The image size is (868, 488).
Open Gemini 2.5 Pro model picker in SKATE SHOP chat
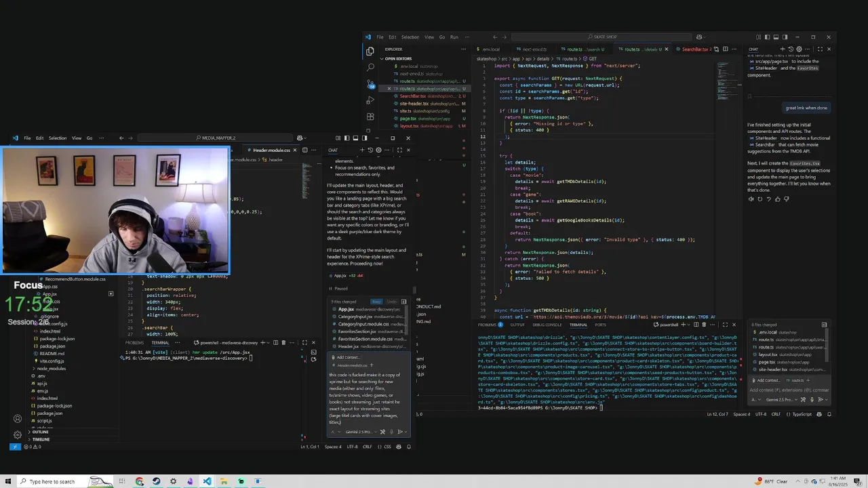click(782, 400)
